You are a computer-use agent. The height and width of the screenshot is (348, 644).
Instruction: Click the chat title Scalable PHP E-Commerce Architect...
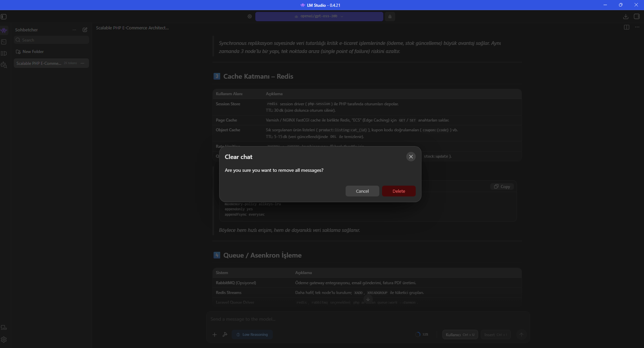[132, 28]
